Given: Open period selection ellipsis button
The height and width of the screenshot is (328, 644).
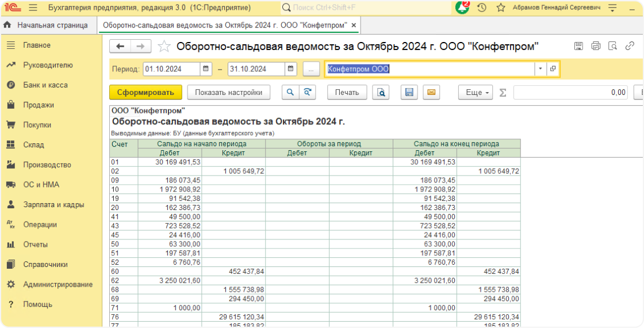Looking at the screenshot, I should pos(311,69).
